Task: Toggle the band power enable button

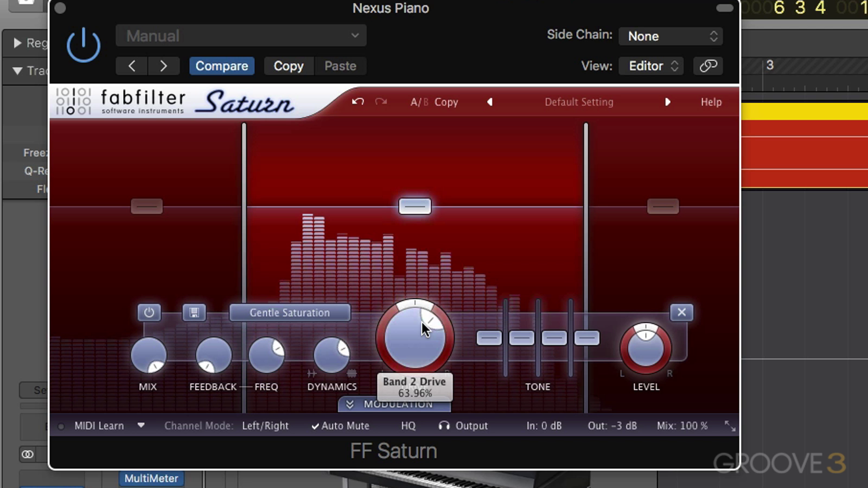Action: coord(149,313)
